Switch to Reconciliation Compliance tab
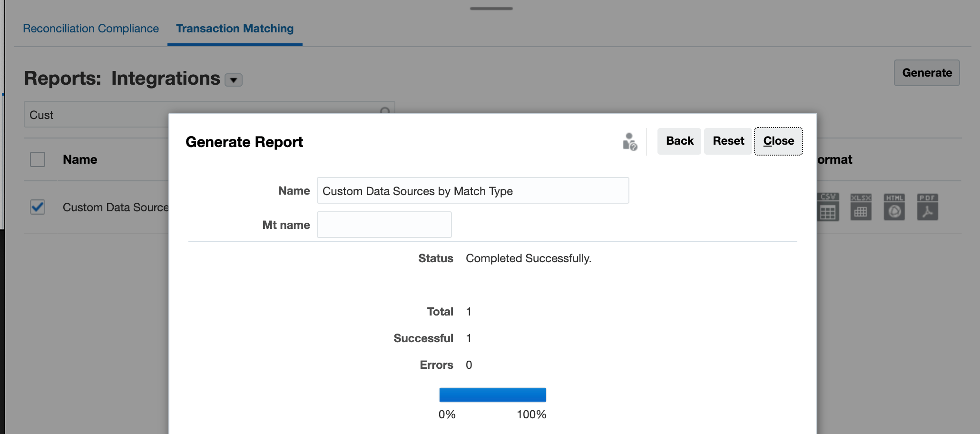Viewport: 980px width, 434px height. (x=91, y=29)
